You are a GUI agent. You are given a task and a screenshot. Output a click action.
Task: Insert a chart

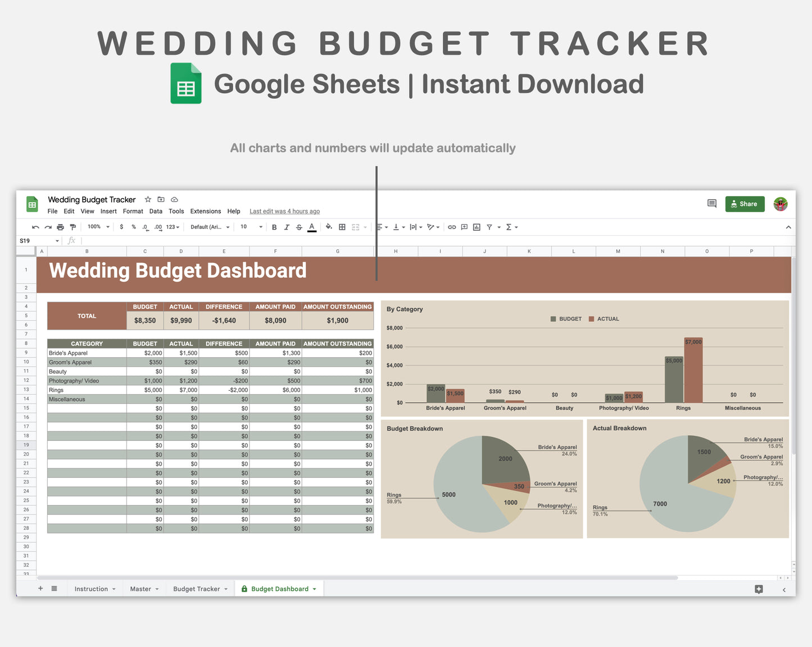point(477,227)
